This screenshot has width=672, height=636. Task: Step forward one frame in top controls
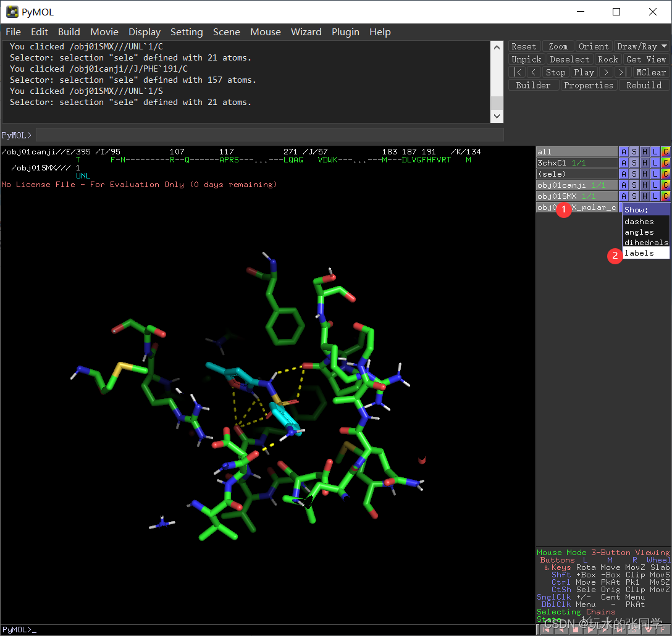(606, 72)
